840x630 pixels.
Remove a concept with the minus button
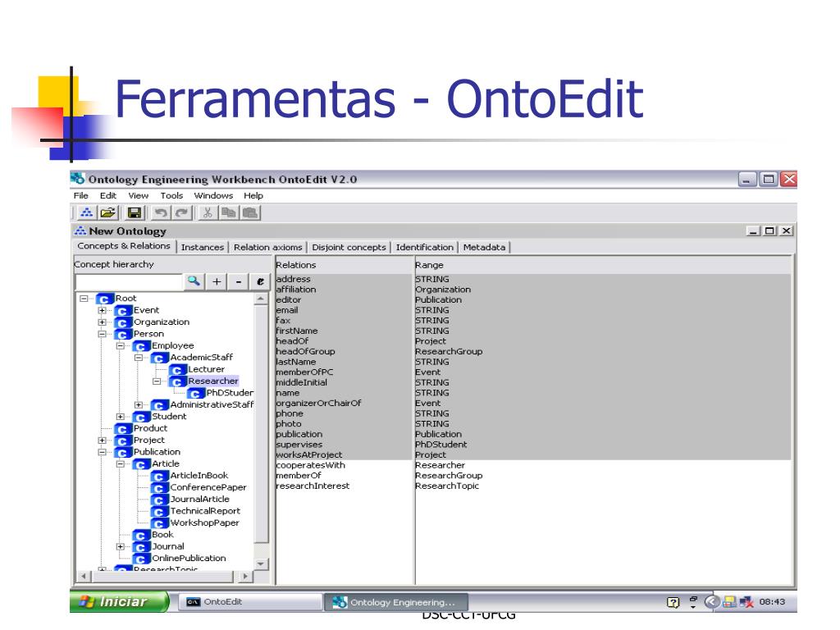click(239, 281)
